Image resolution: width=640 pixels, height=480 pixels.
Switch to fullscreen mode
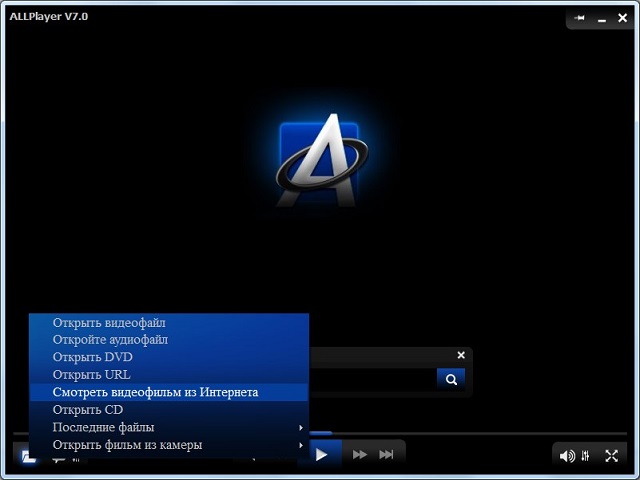(x=611, y=456)
